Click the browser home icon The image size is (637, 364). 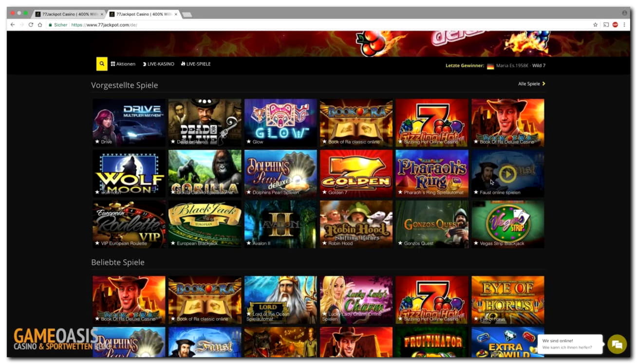(40, 25)
